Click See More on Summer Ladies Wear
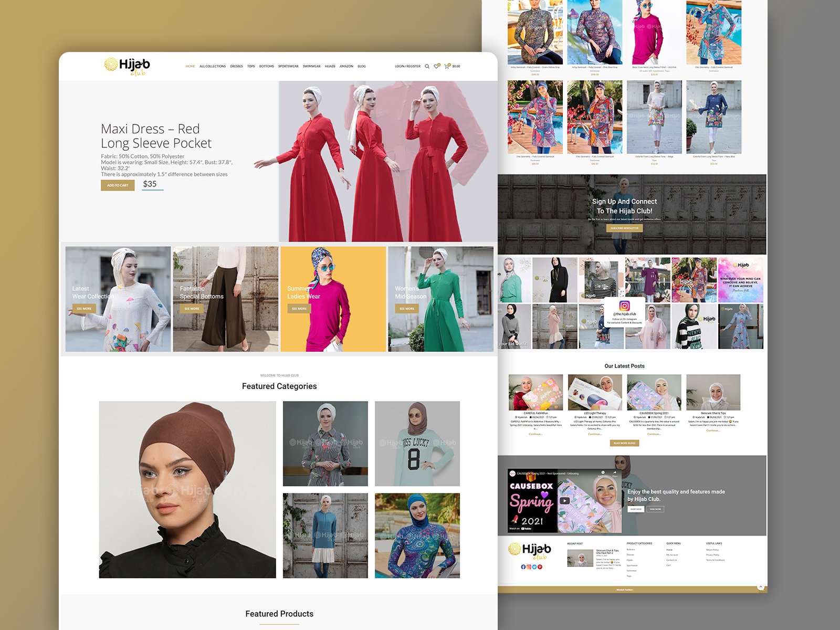The image size is (840, 630). pos(299,309)
